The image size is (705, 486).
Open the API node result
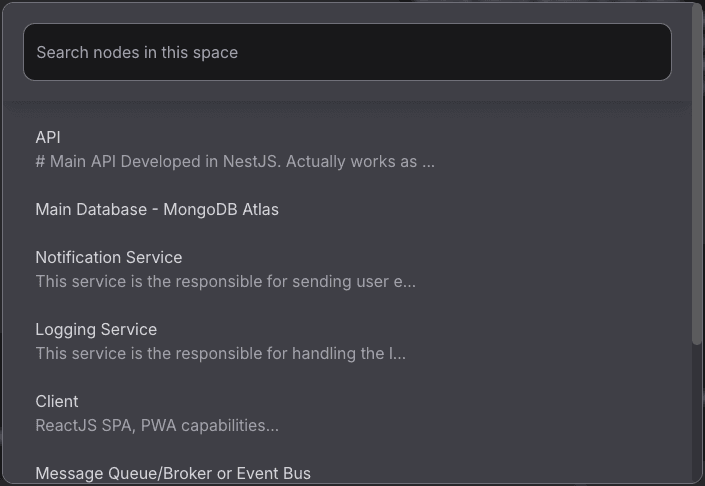(347, 149)
